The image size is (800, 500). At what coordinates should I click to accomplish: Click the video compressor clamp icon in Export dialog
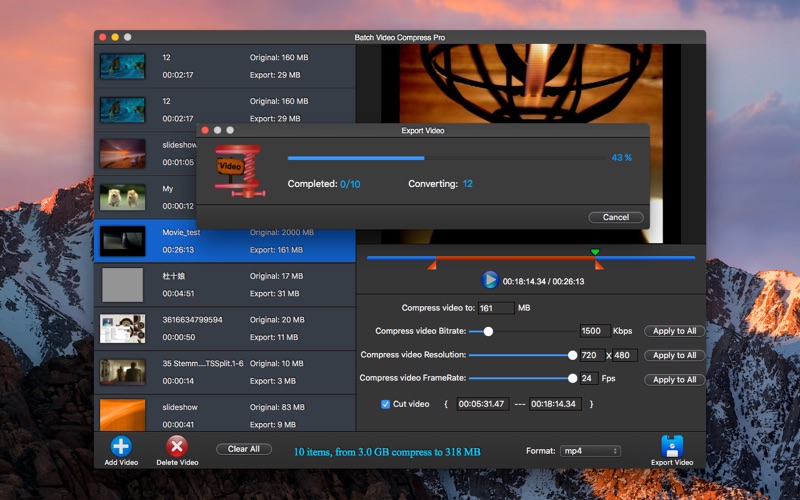(x=239, y=171)
